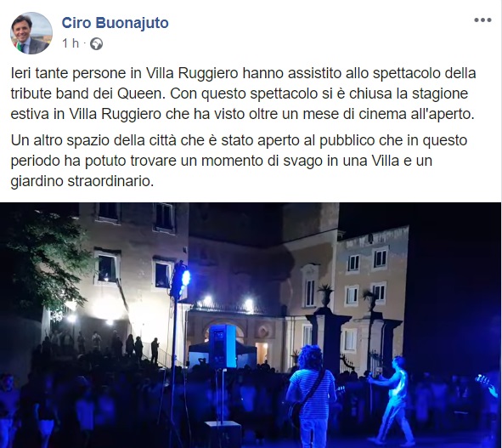Click the paragraph starting 'Un altro spazio'
The width and height of the screenshot is (502, 448).
(239, 161)
